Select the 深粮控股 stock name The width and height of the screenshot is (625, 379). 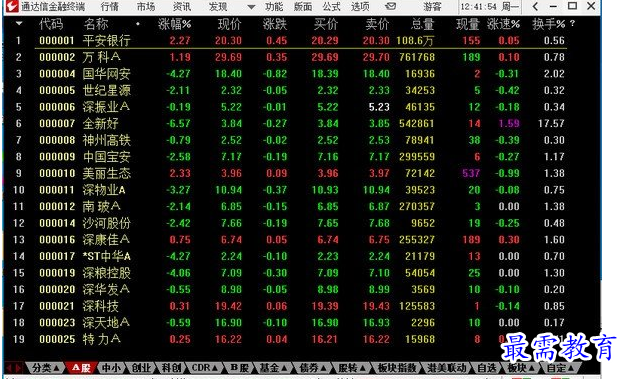[106, 273]
